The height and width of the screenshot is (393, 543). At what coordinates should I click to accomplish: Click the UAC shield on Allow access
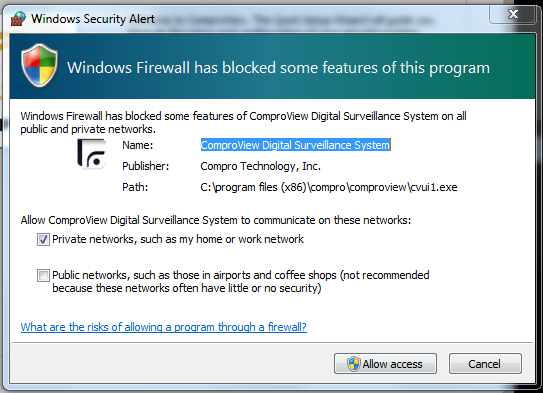(354, 364)
